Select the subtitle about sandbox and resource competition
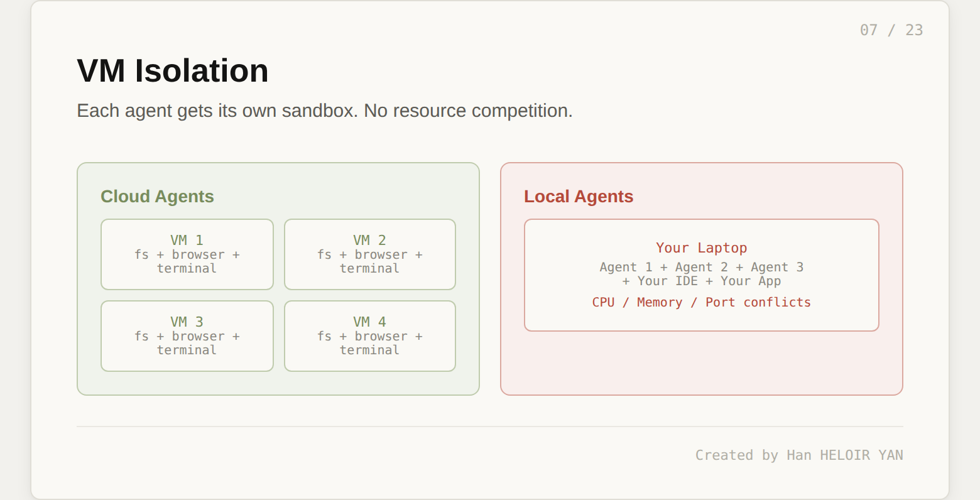 point(324,111)
